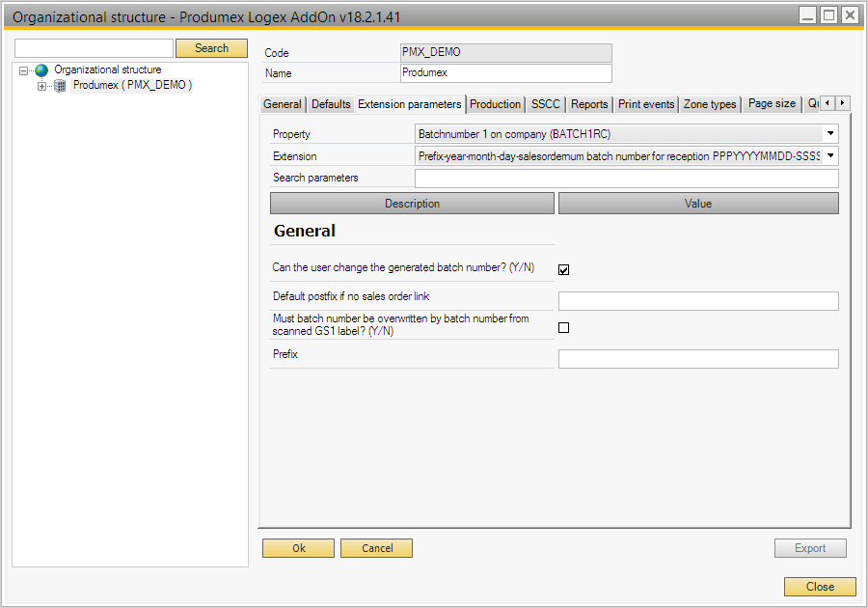Open the Production tab
868x608 pixels.
coord(495,104)
